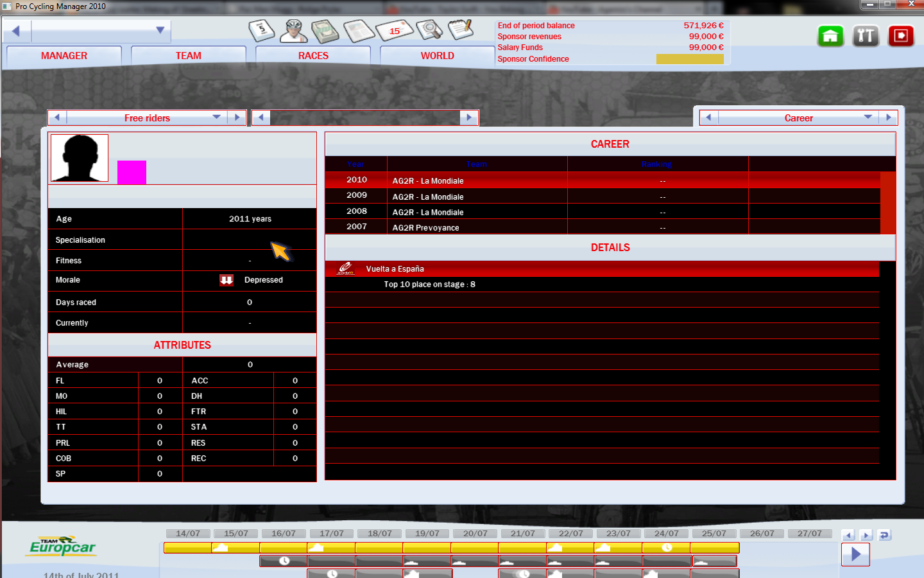Go to home via green house button
924x578 pixels.
click(830, 36)
